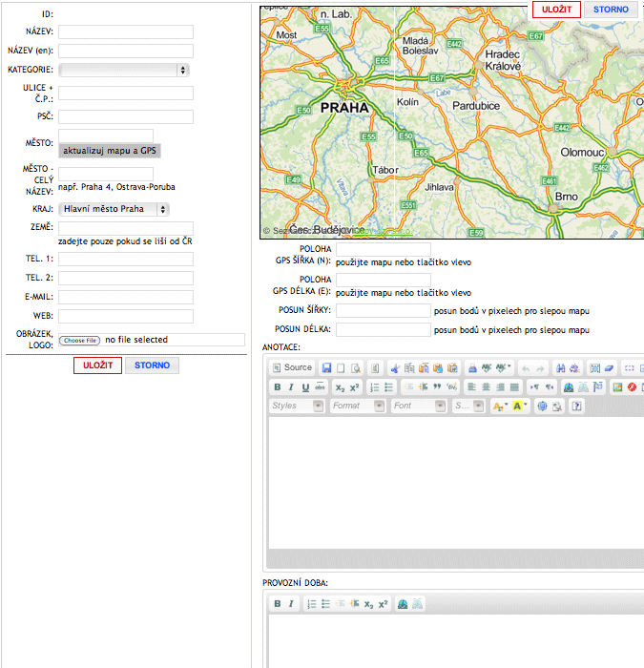Click Source button in ANOTACE editor
644x668 pixels.
pos(292,367)
